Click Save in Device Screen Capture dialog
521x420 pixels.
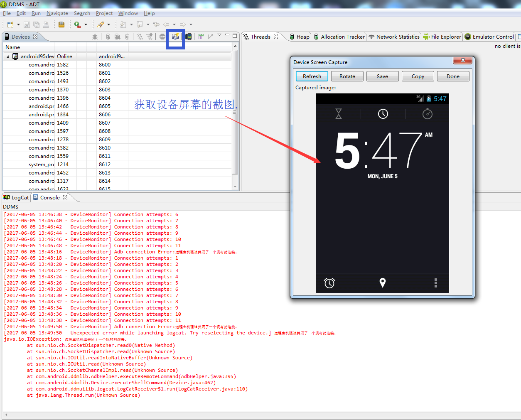(x=383, y=76)
